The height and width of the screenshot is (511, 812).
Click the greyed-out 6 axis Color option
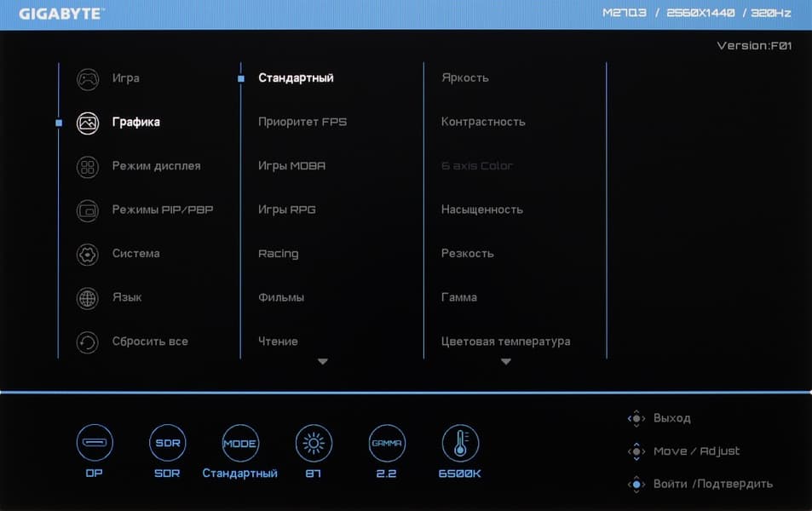click(x=477, y=166)
